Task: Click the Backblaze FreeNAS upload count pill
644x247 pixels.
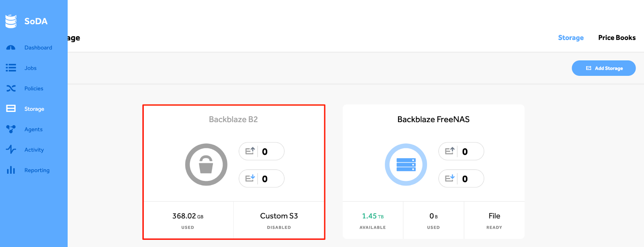Action: (x=461, y=151)
